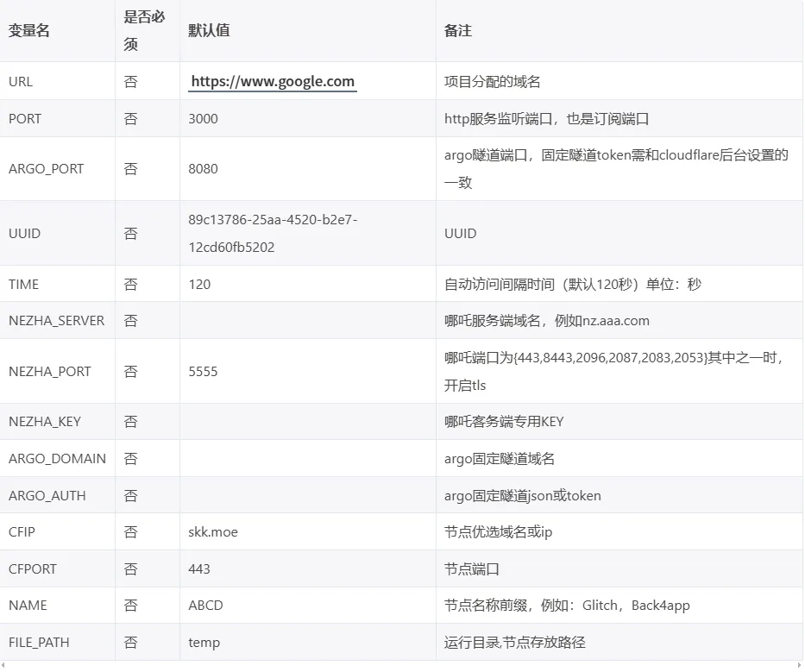Select the PORT default value 3000
The width and height of the screenshot is (805, 672).
pos(203,119)
